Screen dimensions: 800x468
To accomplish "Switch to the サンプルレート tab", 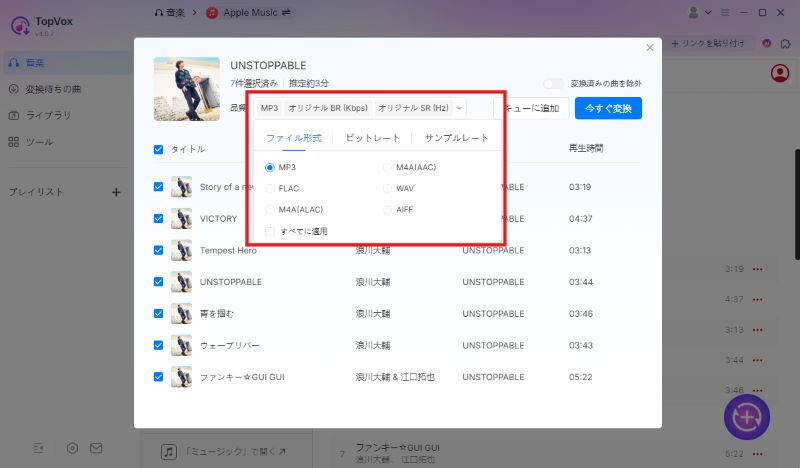I will [x=457, y=138].
